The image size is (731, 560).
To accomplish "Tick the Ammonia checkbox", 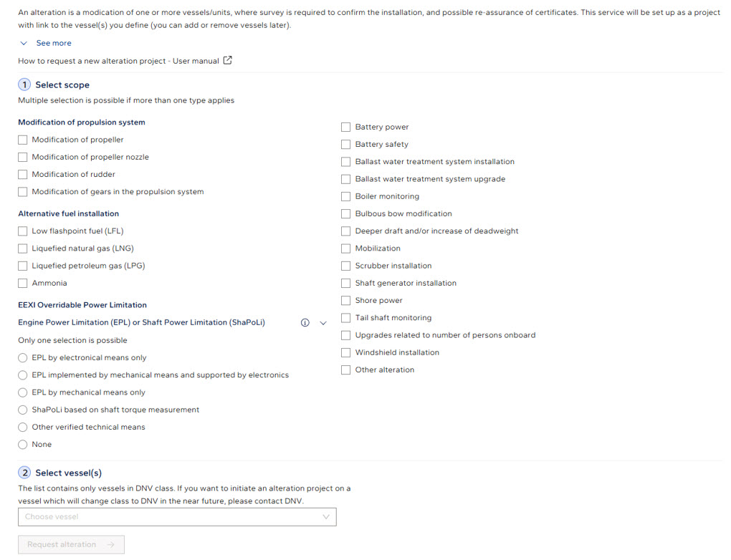I will coord(23,284).
